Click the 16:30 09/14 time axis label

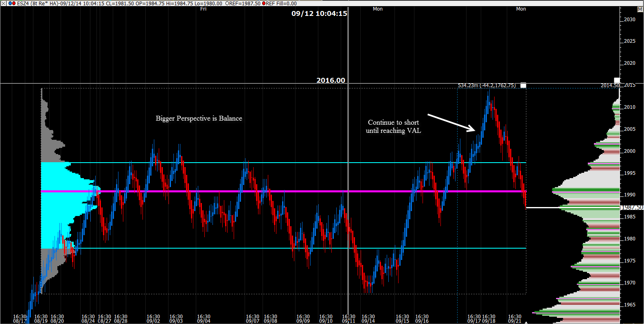tap(368, 319)
